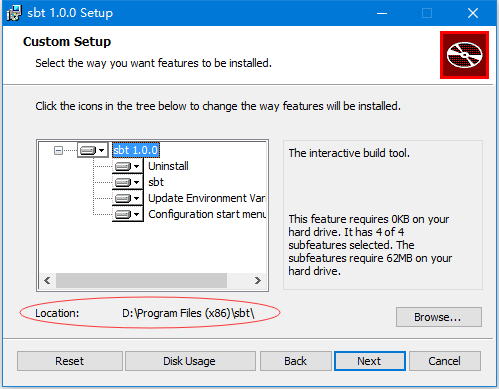The image size is (499, 389).
Task: Select the sbt subfeature label
Action: [x=156, y=182]
